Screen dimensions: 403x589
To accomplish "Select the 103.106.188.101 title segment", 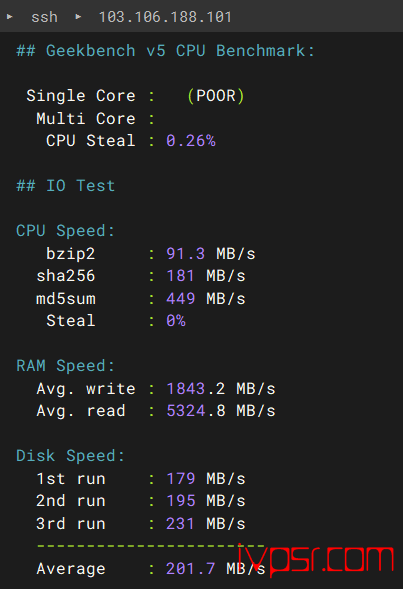I will point(165,17).
